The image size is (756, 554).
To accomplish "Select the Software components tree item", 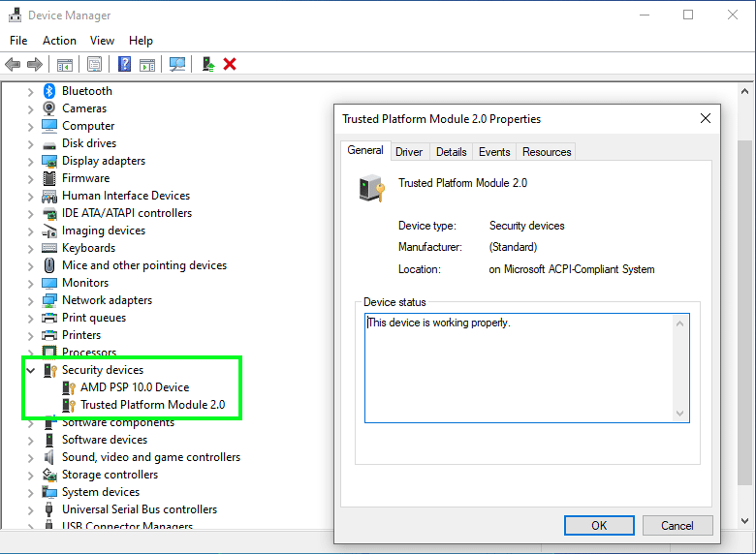I will point(118,422).
